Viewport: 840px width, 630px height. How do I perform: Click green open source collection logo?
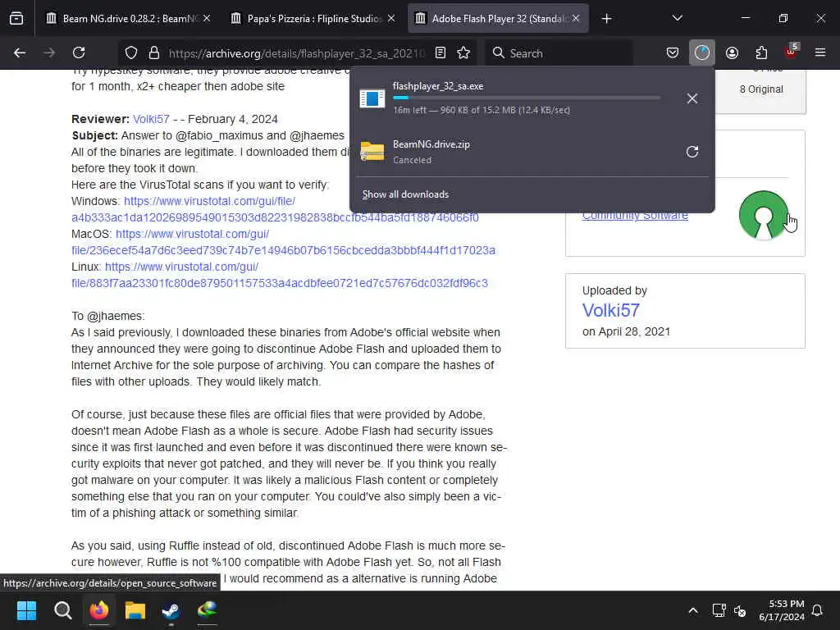click(764, 214)
